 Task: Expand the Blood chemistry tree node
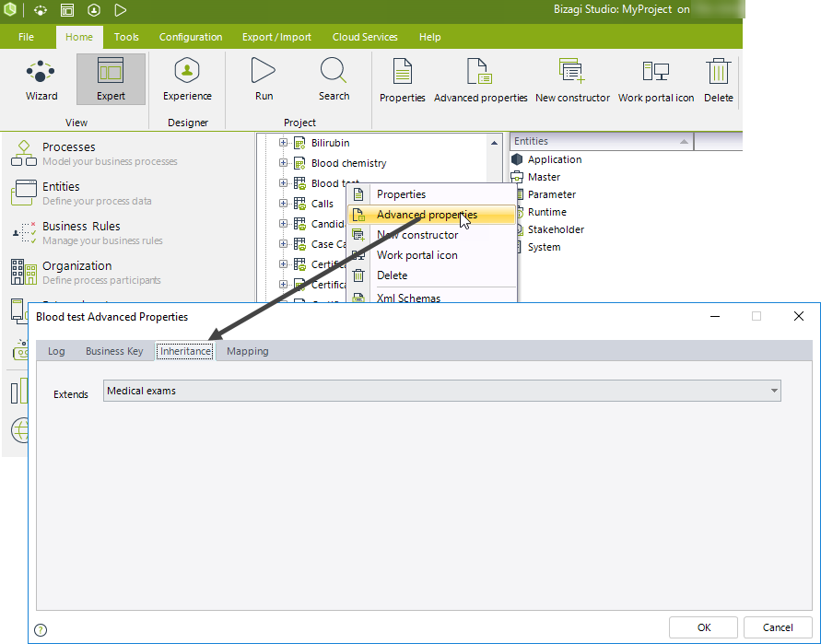point(283,163)
